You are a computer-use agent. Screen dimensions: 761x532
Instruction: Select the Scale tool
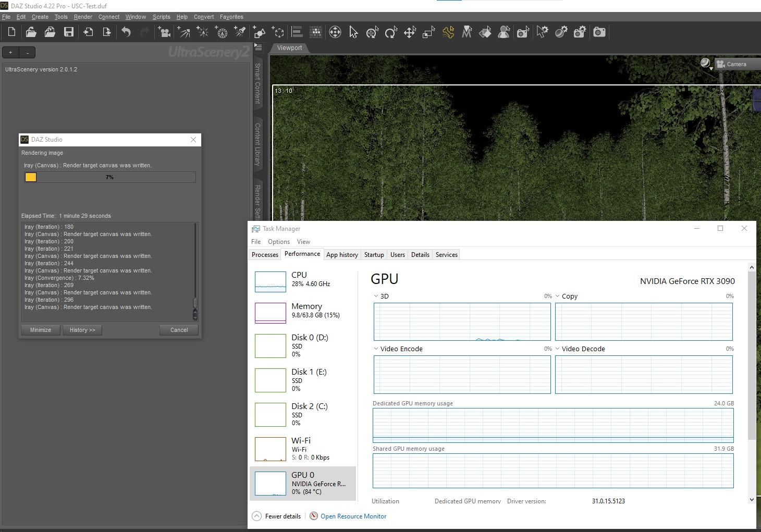(428, 32)
